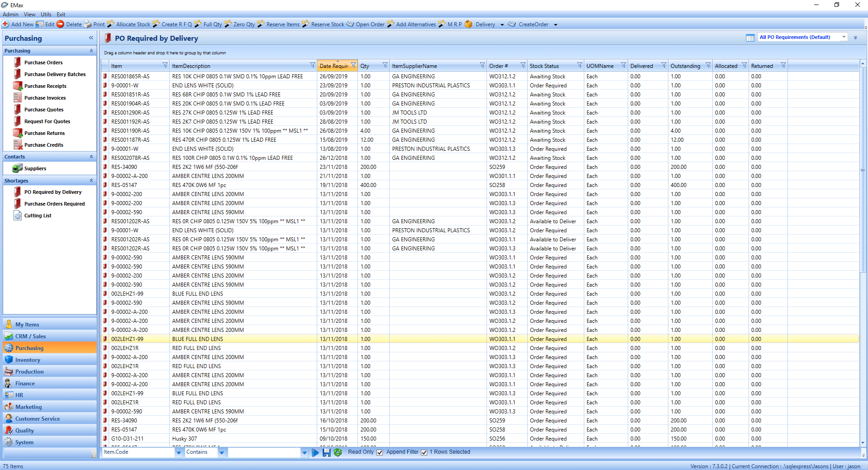Open the CreateOrder dropdown arrow
The height and width of the screenshot is (470, 868).
556,25
